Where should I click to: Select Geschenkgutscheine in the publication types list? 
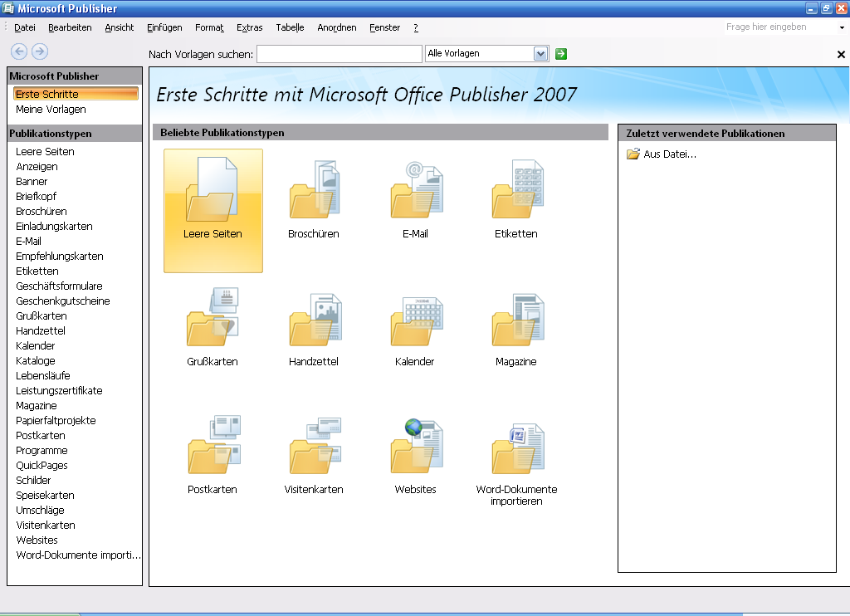(x=63, y=301)
